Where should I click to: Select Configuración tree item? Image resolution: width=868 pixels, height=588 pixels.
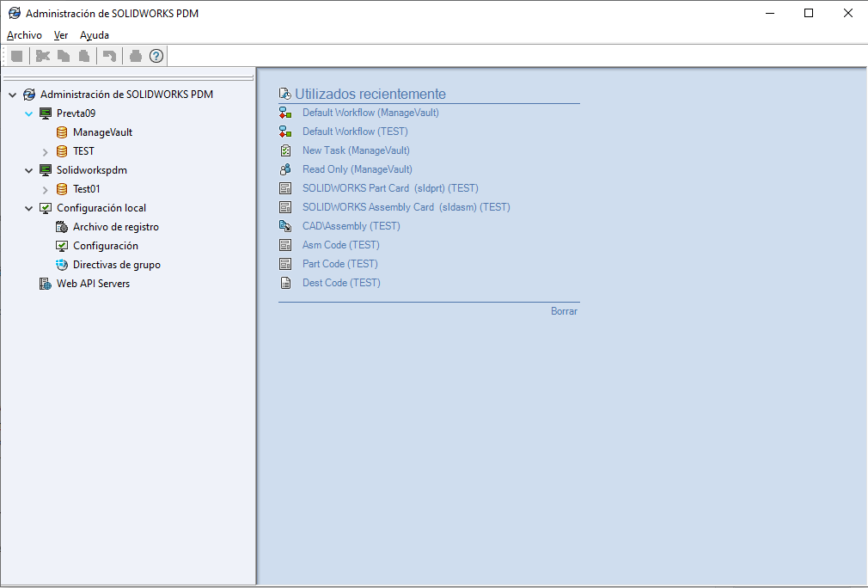pos(106,246)
